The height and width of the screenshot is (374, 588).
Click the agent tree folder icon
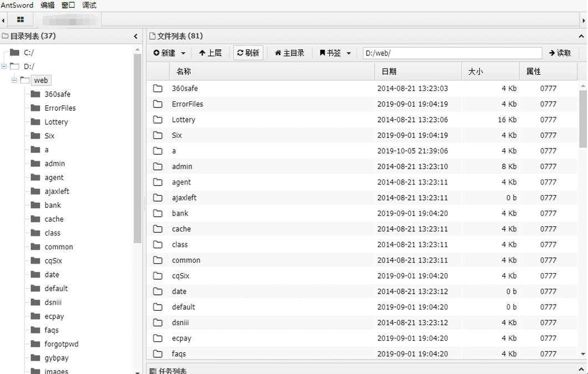pyautogui.click(x=36, y=177)
